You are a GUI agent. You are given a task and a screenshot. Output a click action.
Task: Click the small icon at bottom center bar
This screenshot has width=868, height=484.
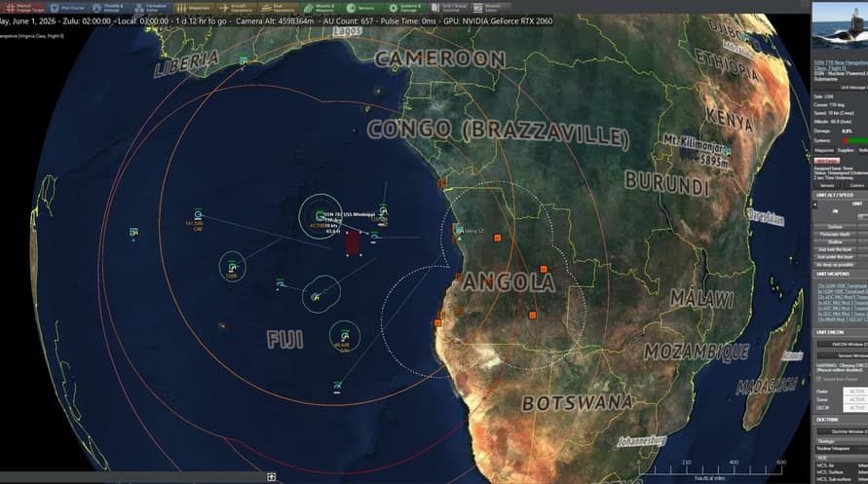click(x=271, y=477)
